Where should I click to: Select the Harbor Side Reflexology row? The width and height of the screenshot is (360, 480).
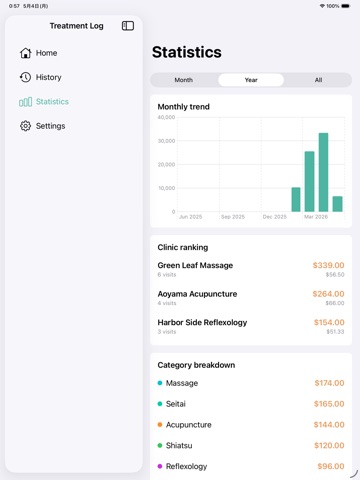tap(251, 326)
